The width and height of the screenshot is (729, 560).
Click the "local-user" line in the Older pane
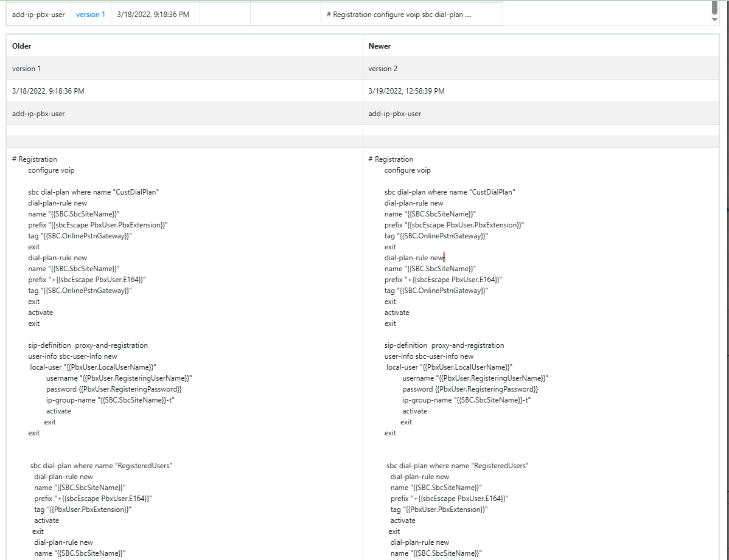(x=93, y=367)
